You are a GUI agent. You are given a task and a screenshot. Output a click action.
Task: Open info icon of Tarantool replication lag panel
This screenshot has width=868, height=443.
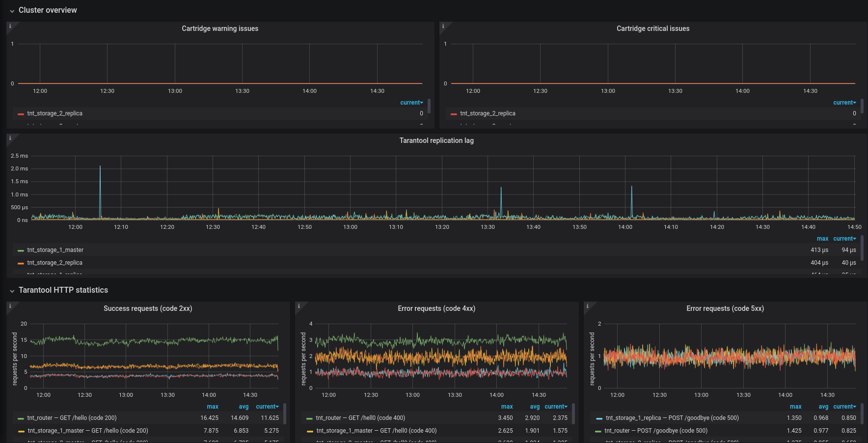point(10,138)
